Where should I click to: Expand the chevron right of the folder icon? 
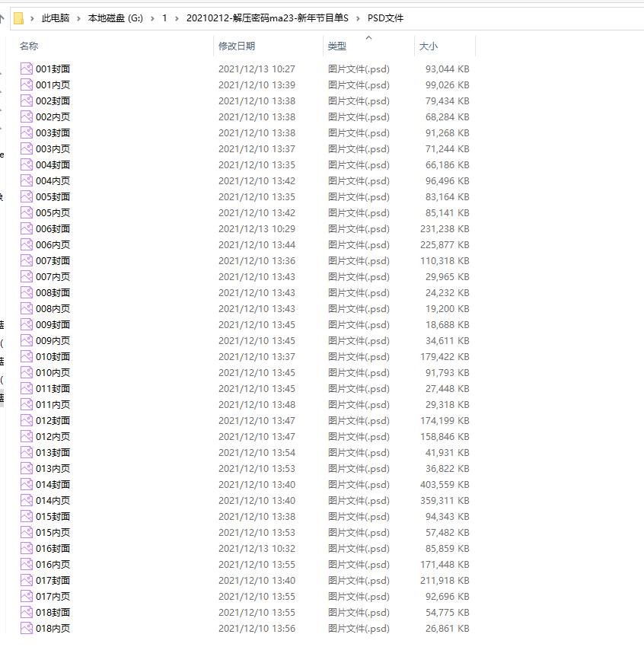(32, 18)
